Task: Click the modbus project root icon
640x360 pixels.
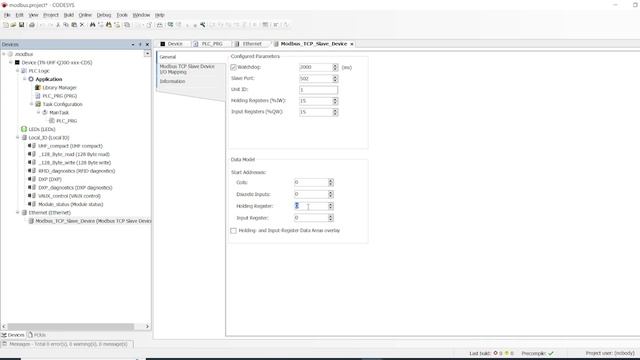Action: [x=11, y=54]
